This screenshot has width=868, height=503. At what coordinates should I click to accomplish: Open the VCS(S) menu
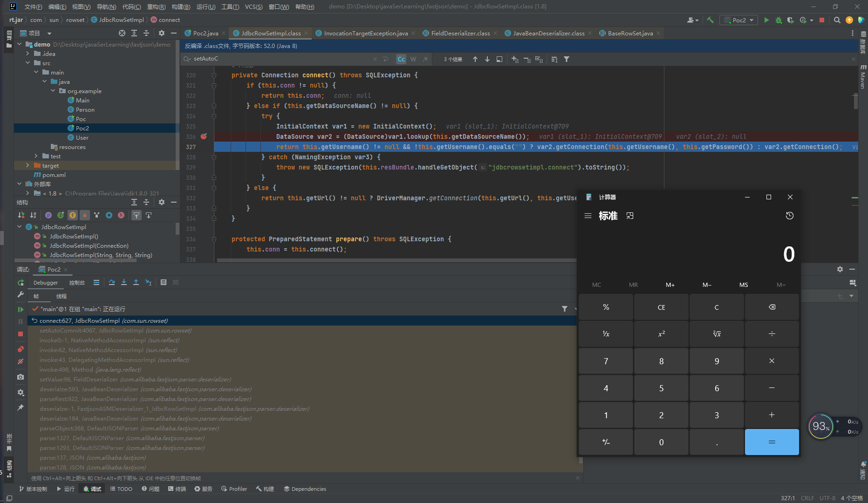254,7
